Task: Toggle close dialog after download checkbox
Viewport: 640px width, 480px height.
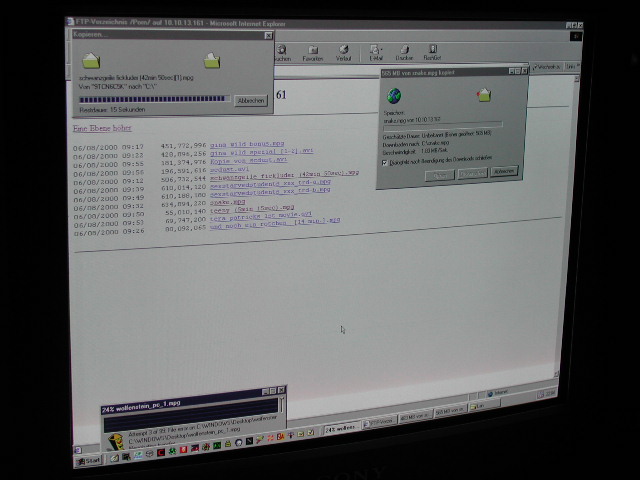Action: (385, 161)
